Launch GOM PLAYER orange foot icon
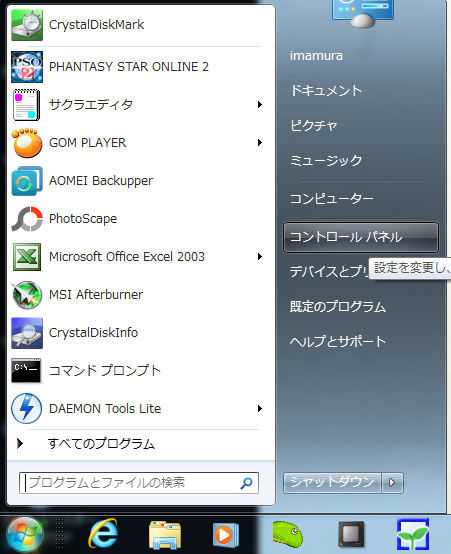The height and width of the screenshot is (554, 451). [27, 143]
